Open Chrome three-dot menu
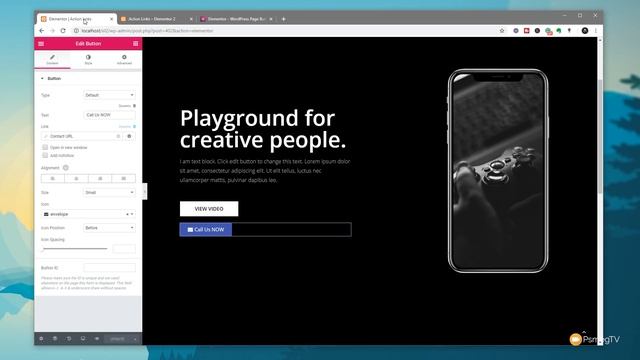 pyautogui.click(x=596, y=31)
